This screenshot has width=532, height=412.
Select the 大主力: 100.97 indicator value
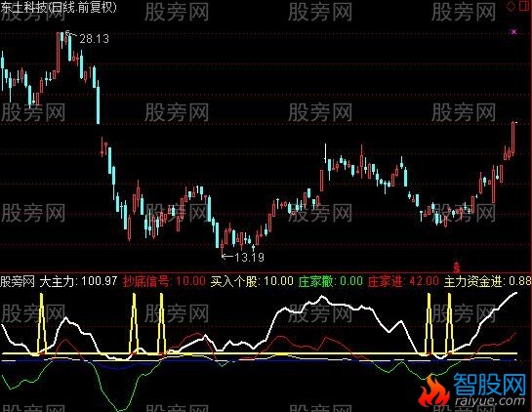(79, 281)
